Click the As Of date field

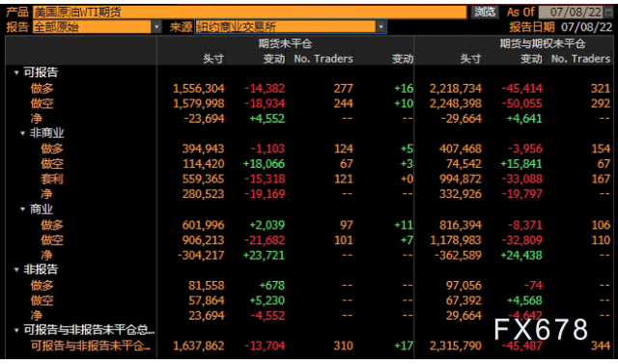[x=571, y=12]
